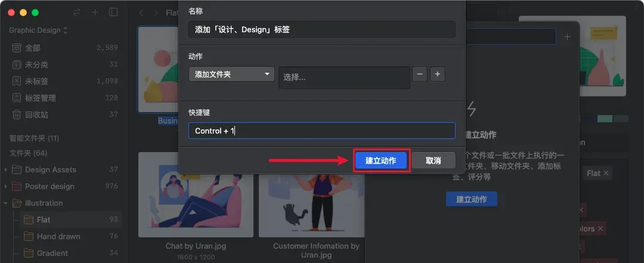Select the green color swatch in inspector

click(605, 119)
